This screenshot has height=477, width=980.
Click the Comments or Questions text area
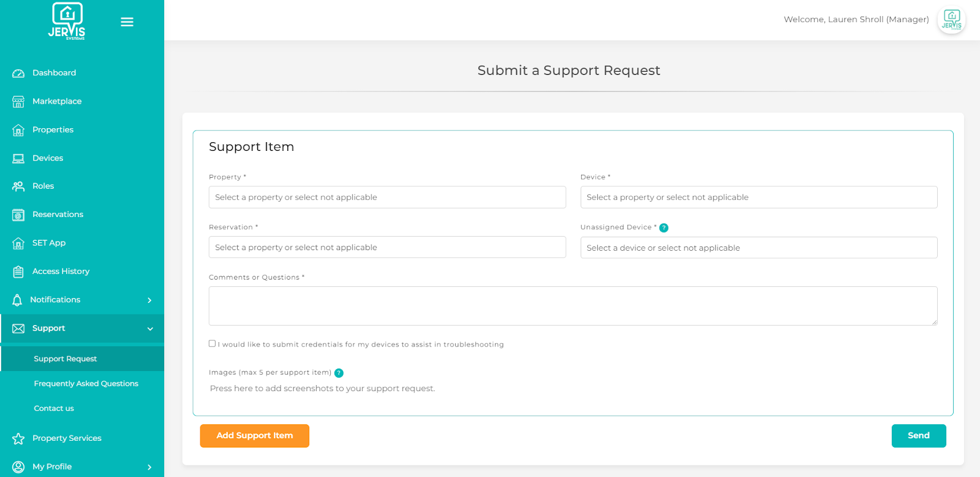[x=573, y=306]
